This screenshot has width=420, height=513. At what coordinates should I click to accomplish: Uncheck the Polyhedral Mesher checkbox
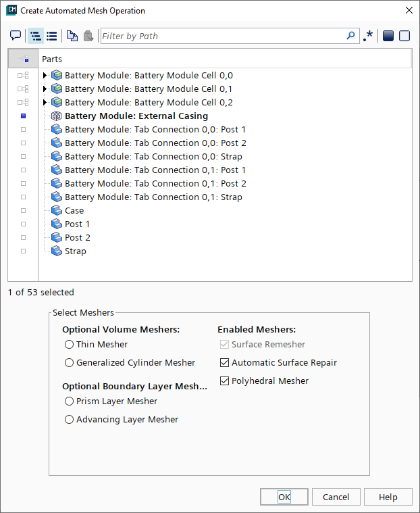click(x=225, y=381)
